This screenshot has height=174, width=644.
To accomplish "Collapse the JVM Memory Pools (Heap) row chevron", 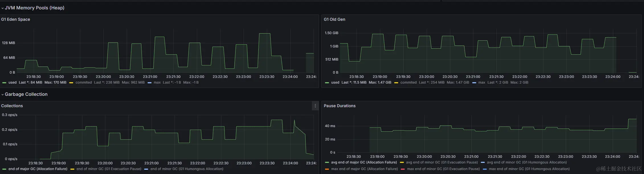I will tap(3, 8).
